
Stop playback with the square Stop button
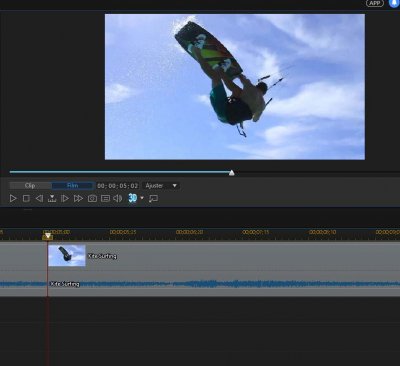(26, 199)
